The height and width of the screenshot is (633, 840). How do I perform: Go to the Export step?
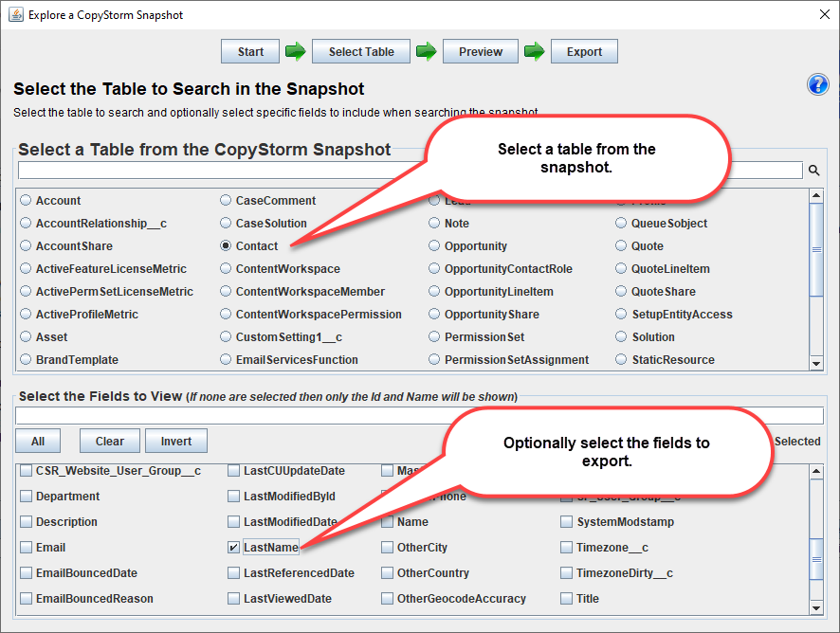pyautogui.click(x=584, y=51)
